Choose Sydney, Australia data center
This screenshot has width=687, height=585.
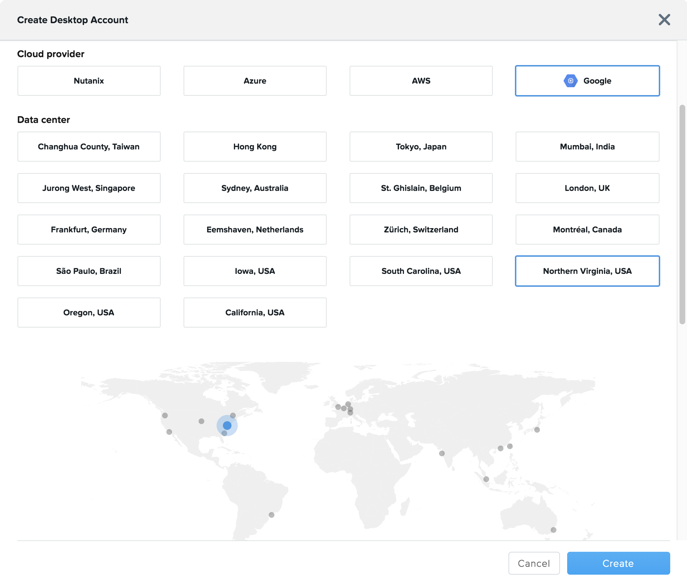click(255, 188)
